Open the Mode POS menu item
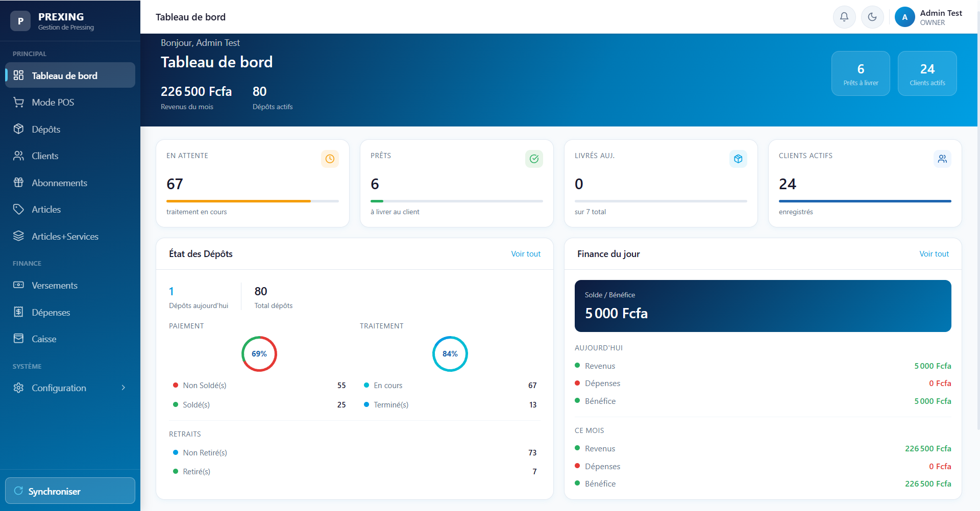The image size is (980, 511). coord(70,102)
